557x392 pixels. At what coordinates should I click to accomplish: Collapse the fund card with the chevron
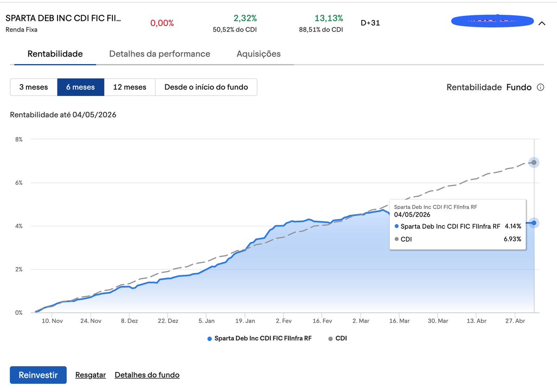(541, 23)
